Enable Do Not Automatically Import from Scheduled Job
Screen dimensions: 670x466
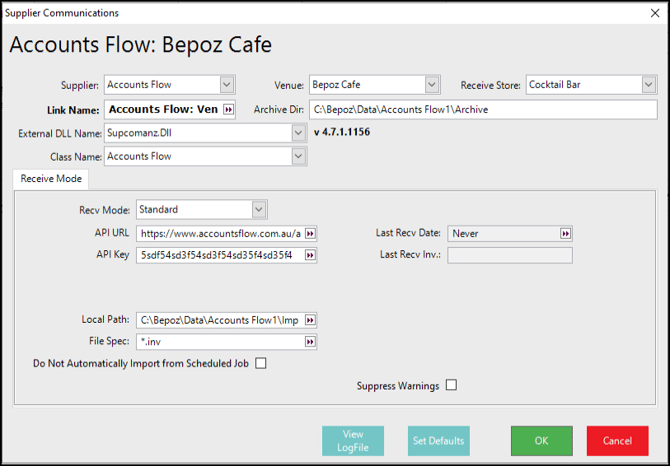(x=261, y=363)
